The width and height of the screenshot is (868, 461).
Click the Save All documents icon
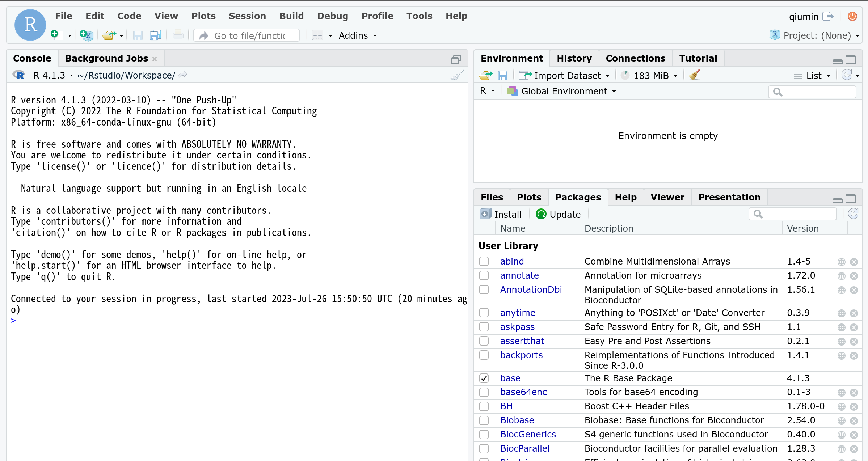click(x=155, y=35)
